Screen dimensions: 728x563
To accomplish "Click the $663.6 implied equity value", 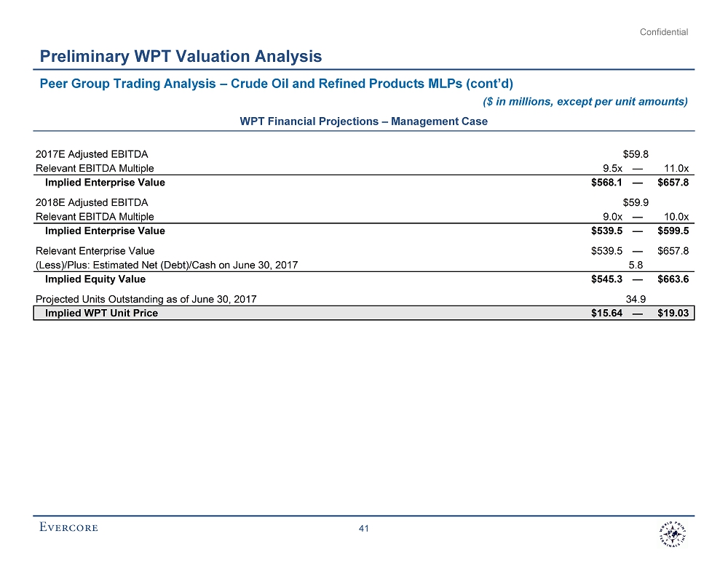I will click(673, 279).
